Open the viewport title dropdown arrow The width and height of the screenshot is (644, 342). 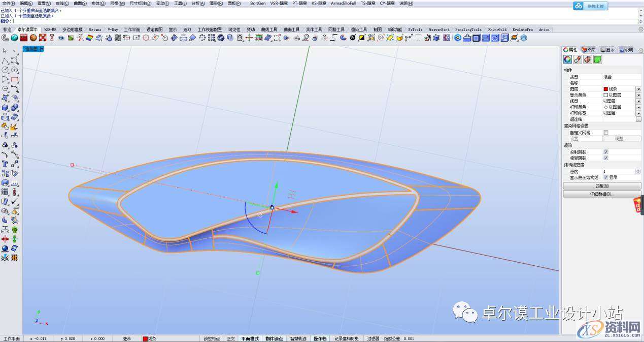click(x=42, y=49)
